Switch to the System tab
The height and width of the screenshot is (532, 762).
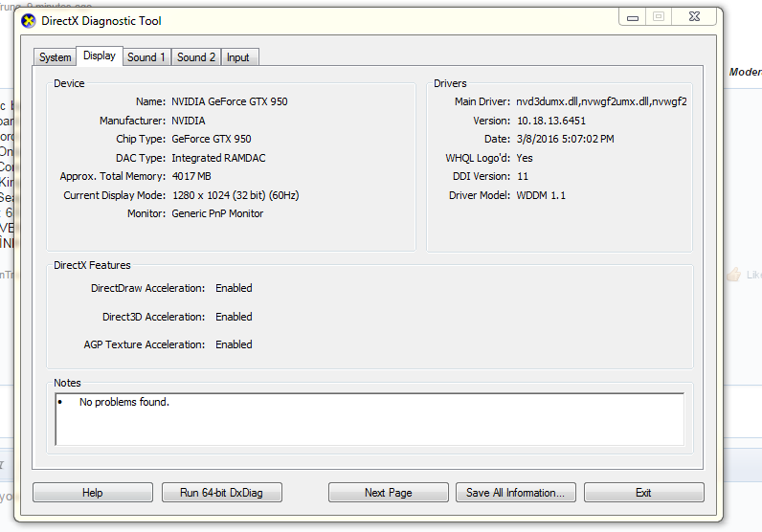[x=55, y=57]
